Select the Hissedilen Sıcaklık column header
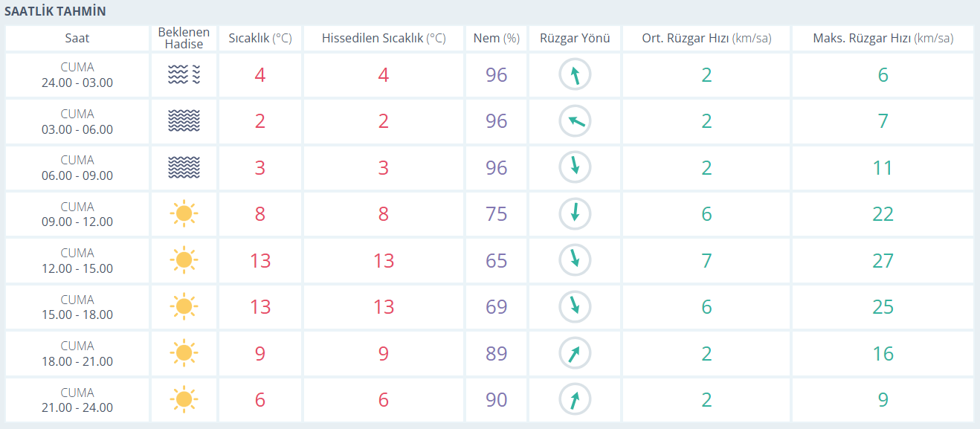Image resolution: width=980 pixels, height=429 pixels. click(383, 39)
